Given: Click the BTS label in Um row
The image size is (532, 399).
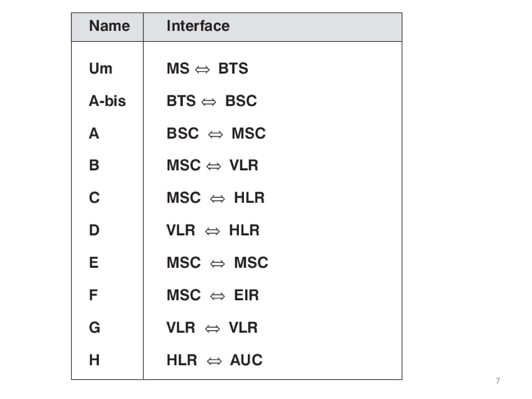Looking at the screenshot, I should pyautogui.click(x=233, y=69).
